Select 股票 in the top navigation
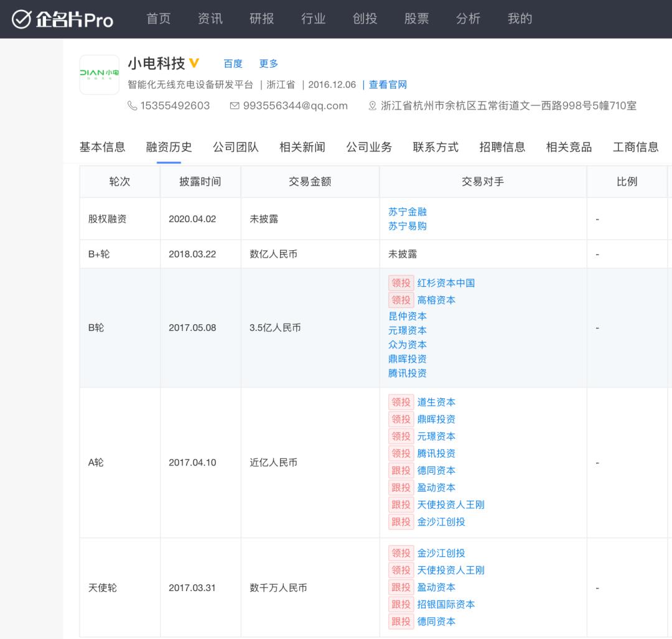This screenshot has width=672, height=639. tap(416, 19)
